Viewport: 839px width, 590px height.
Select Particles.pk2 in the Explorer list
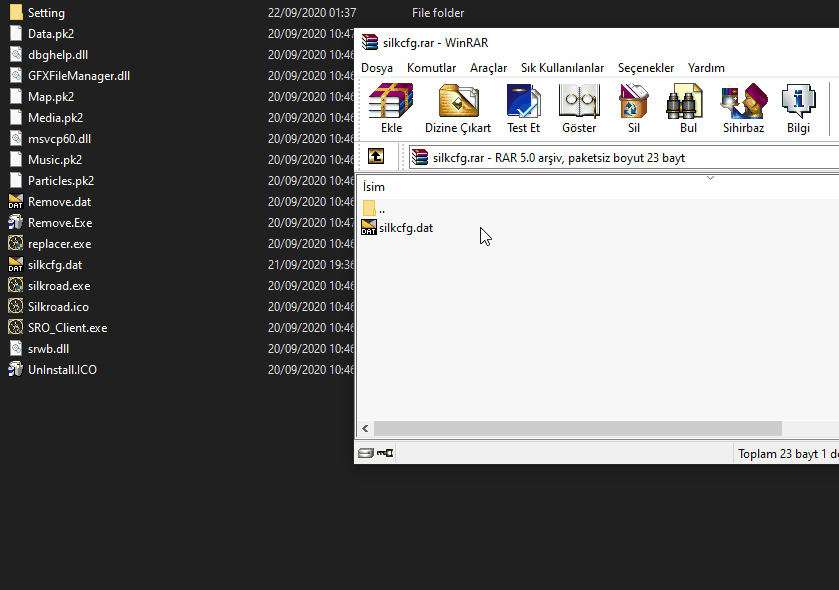coord(60,180)
